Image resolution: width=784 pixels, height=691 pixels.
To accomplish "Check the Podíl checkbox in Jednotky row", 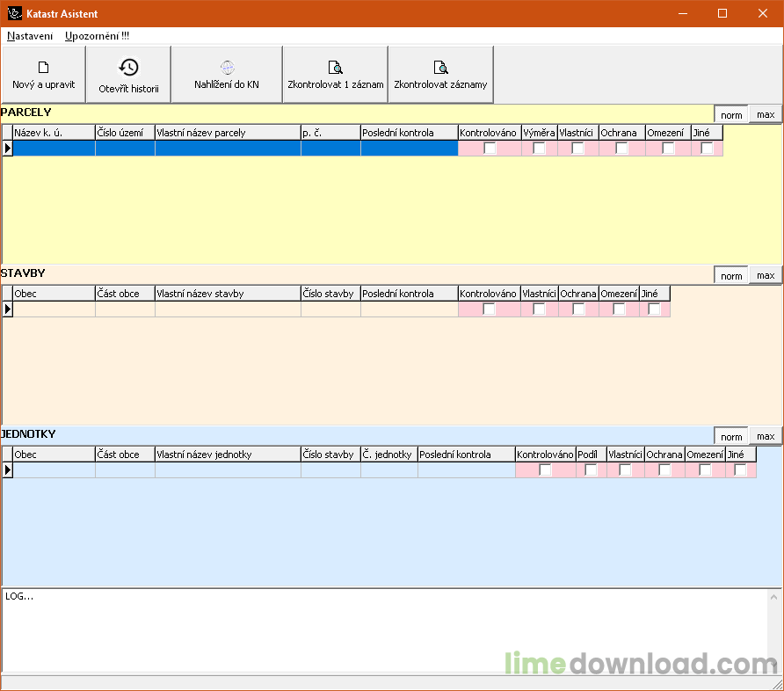I will (x=591, y=470).
